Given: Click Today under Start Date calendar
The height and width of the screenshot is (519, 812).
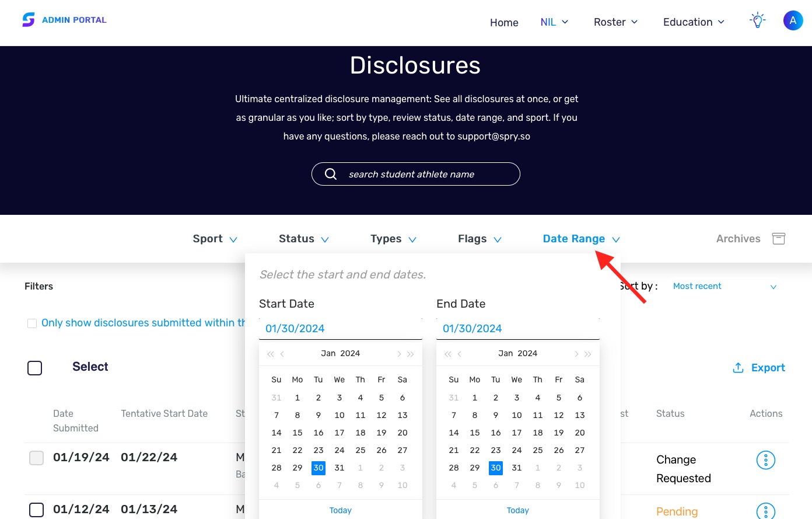Looking at the screenshot, I should 341,510.
